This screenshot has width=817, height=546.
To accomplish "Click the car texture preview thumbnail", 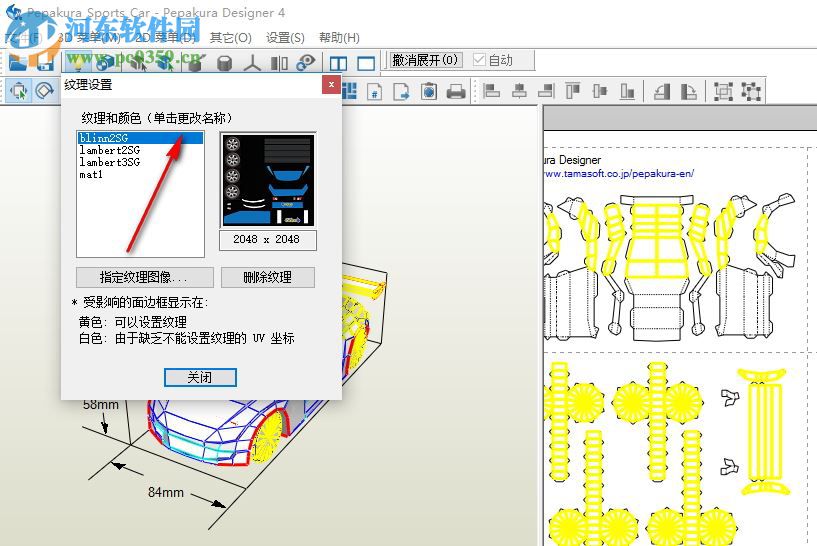I will (x=267, y=180).
